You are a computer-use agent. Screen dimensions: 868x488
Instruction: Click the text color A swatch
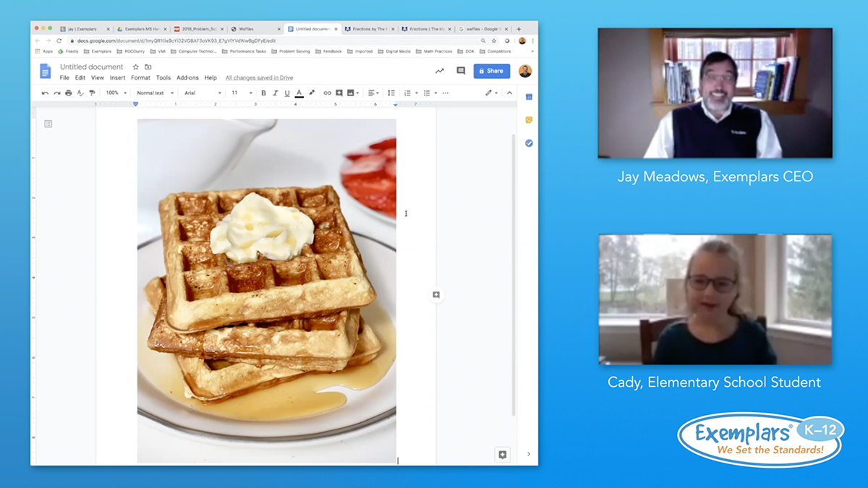299,93
